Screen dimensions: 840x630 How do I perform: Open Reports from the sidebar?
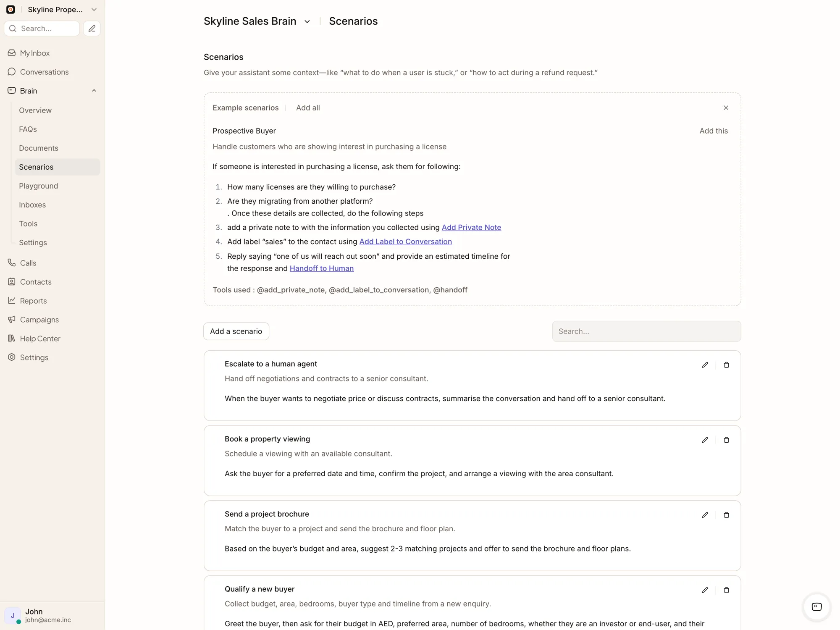pos(33,301)
